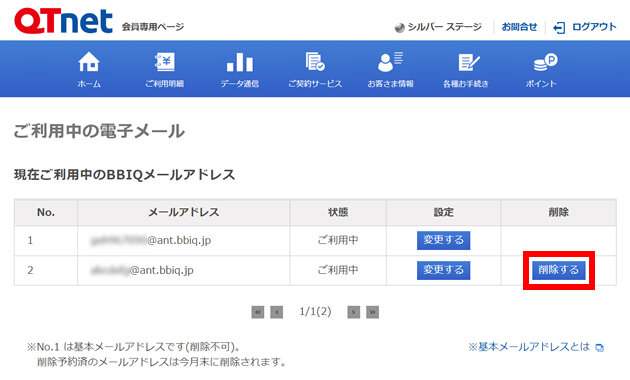630x380 pixels.
Task: Click the ログアウト door arrow icon
Action: coord(559,27)
